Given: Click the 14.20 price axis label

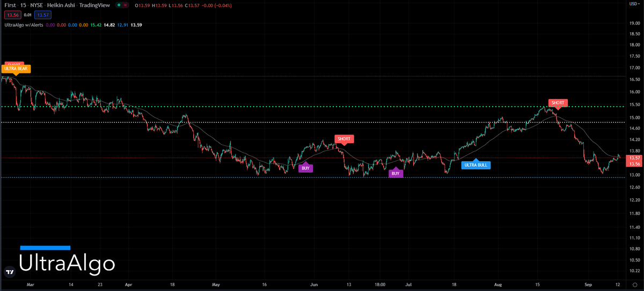Looking at the screenshot, I should click(634, 139).
